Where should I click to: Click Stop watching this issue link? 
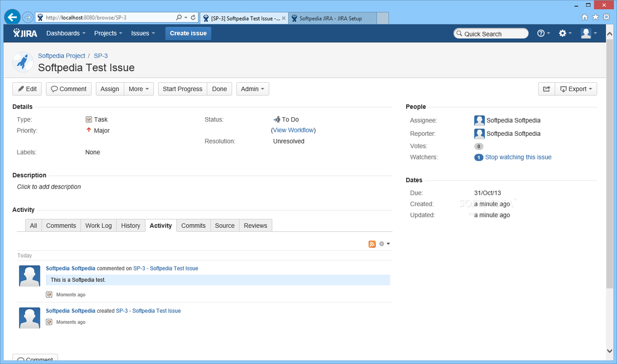(x=518, y=157)
